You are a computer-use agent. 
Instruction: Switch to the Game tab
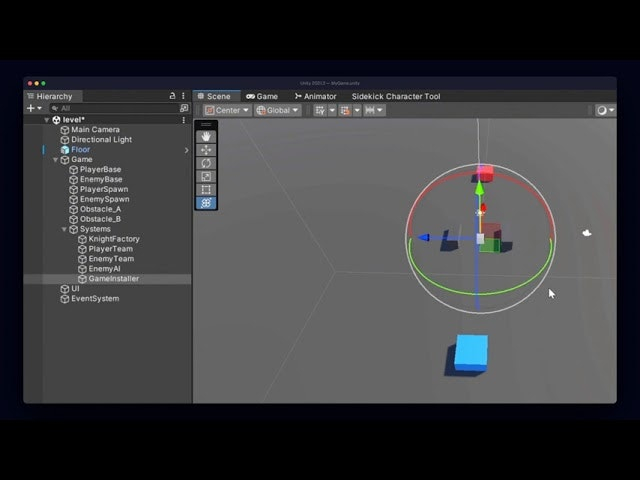[x=263, y=96]
